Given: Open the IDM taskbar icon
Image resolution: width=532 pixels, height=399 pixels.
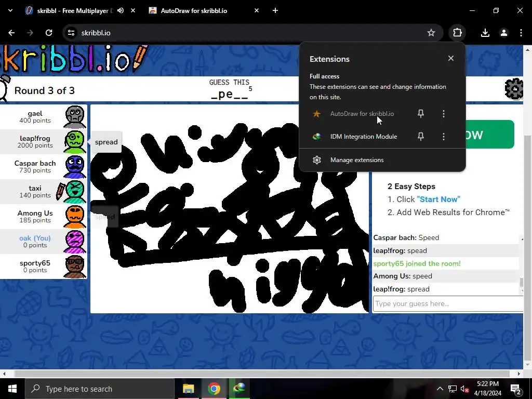Looking at the screenshot, I should pyautogui.click(x=240, y=389).
